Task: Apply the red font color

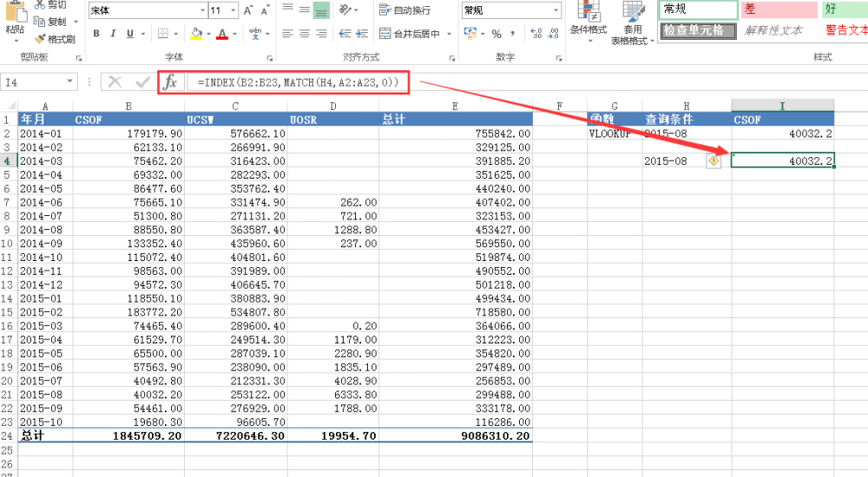Action: 222,34
